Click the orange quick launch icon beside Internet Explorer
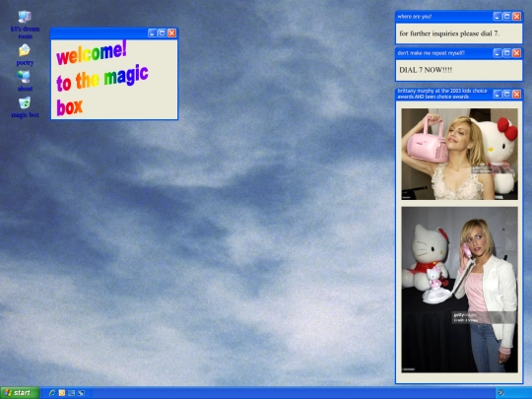 tap(62, 393)
